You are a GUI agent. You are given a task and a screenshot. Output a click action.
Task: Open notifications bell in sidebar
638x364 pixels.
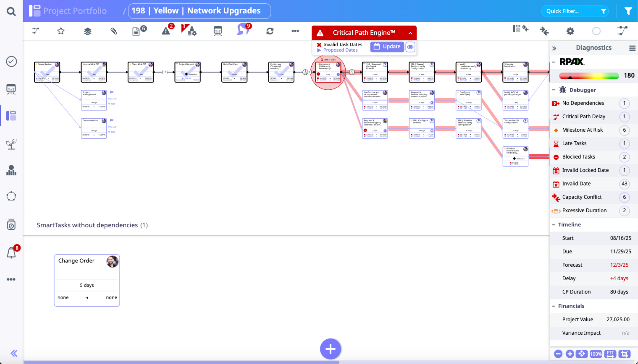coord(11,253)
